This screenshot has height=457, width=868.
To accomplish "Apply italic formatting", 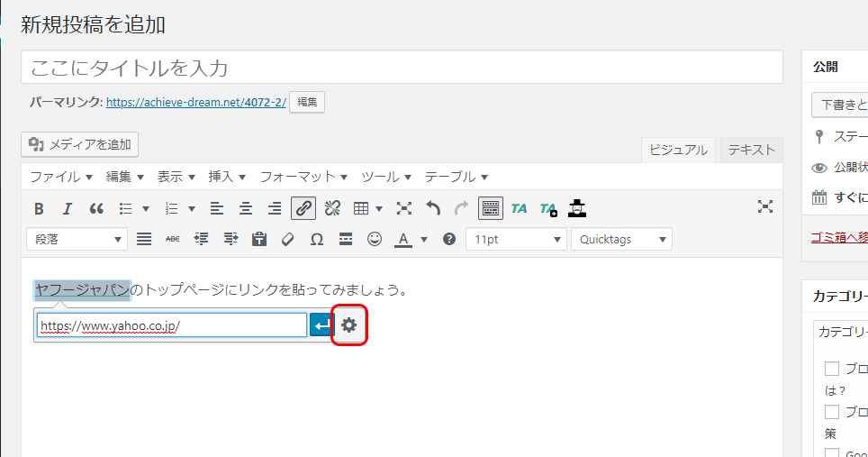I will click(68, 209).
